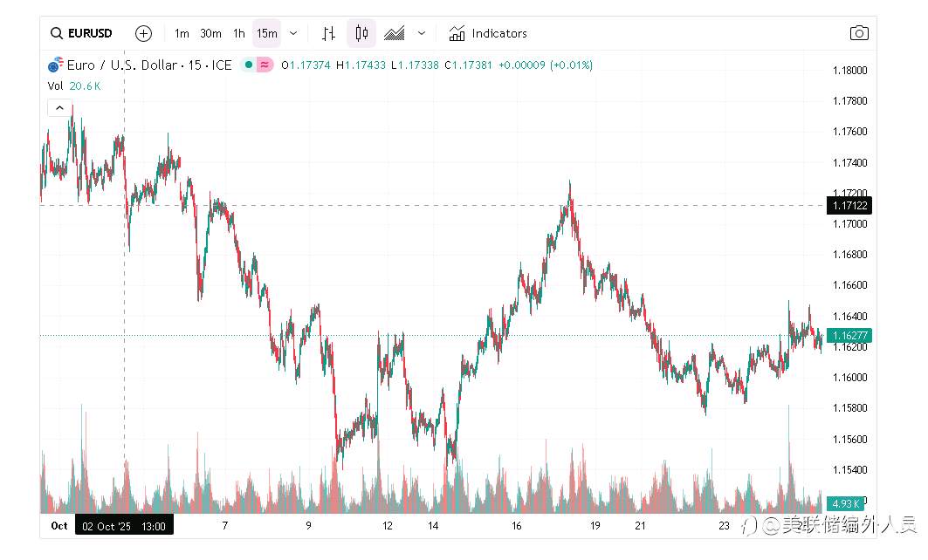The height and width of the screenshot is (560, 928).
Task: Expand the chart style dropdown arrow
Action: [422, 33]
